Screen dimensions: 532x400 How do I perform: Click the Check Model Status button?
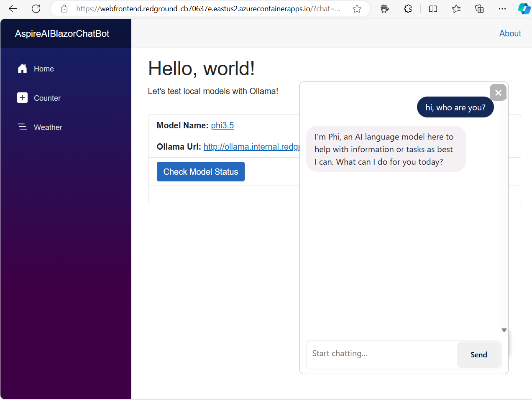201,172
